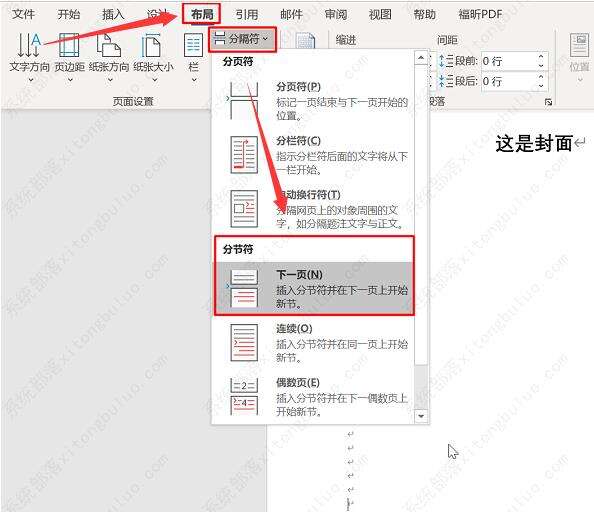Click the 页边距 margins icon
This screenshot has width=594, height=512.
69,45
